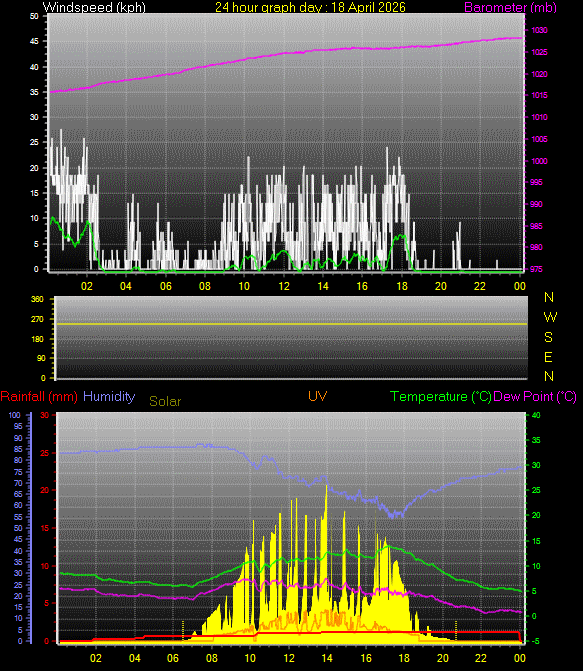Viewport: 583px width, 671px height.
Task: Click the '1030' barometer axis value
Action: pyautogui.click(x=539, y=30)
